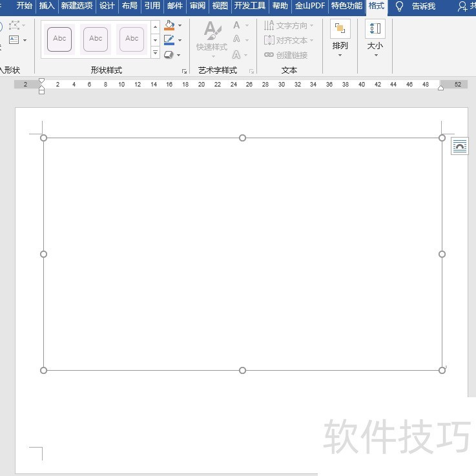Open draw text box dropdown arrow
This screenshot has height=476, width=476.
[25, 40]
